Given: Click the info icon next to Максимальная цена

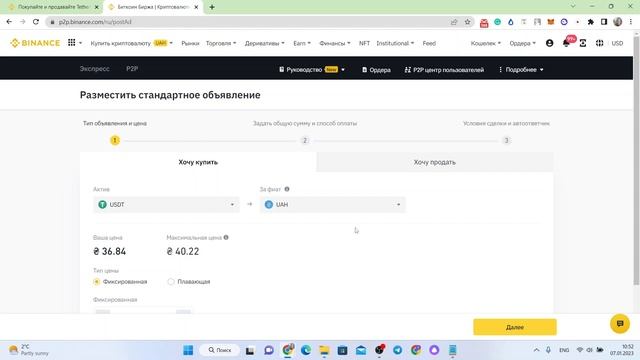Looking at the screenshot, I should (226, 237).
